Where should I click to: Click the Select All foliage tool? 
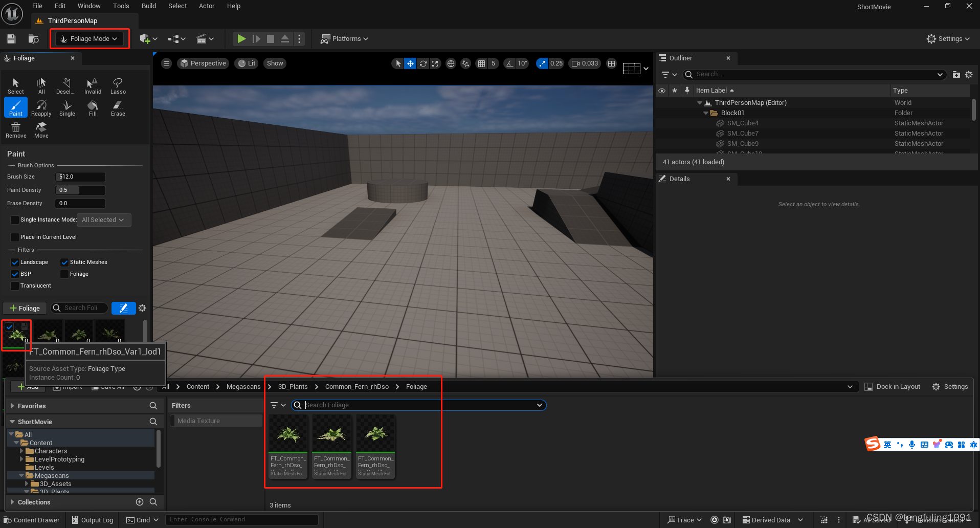click(41, 85)
